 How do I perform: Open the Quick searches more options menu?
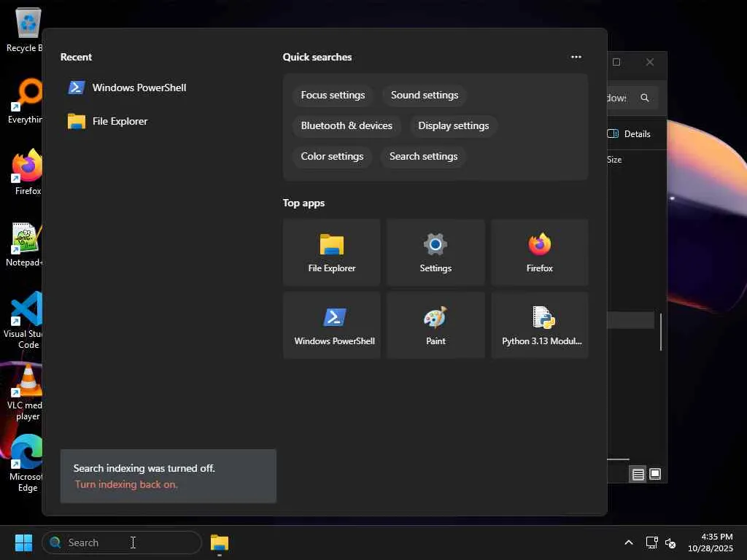(x=576, y=57)
